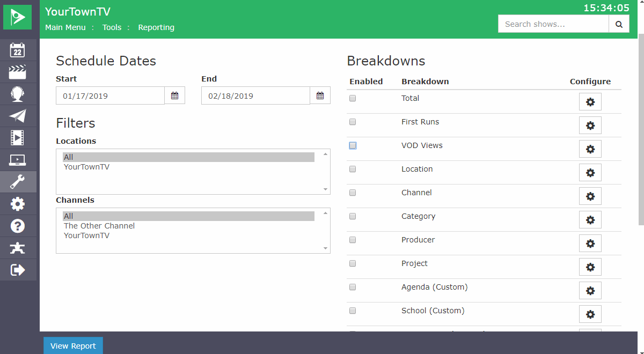This screenshot has width=644, height=354.
Task: Enable the VOD Views breakdown checkbox
Action: 353,145
